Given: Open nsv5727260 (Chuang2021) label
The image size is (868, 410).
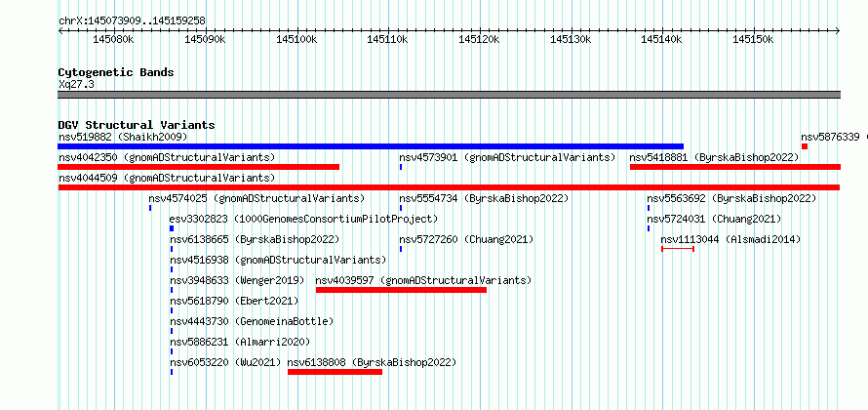Looking at the screenshot, I should 466,239.
